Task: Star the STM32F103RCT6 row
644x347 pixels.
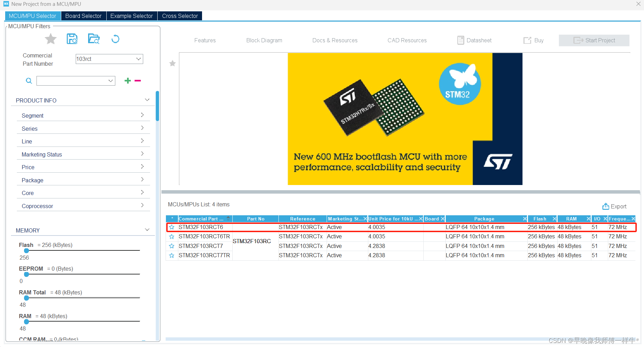Action: (x=172, y=227)
